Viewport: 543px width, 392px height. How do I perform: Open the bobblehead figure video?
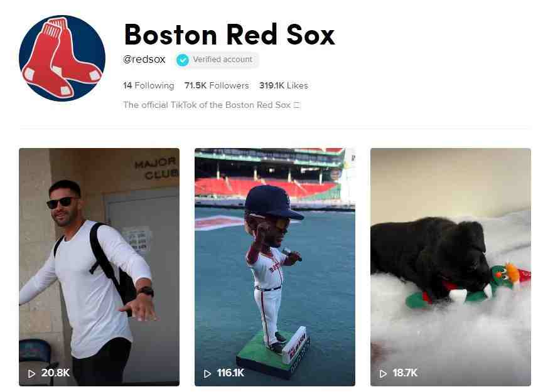point(275,267)
